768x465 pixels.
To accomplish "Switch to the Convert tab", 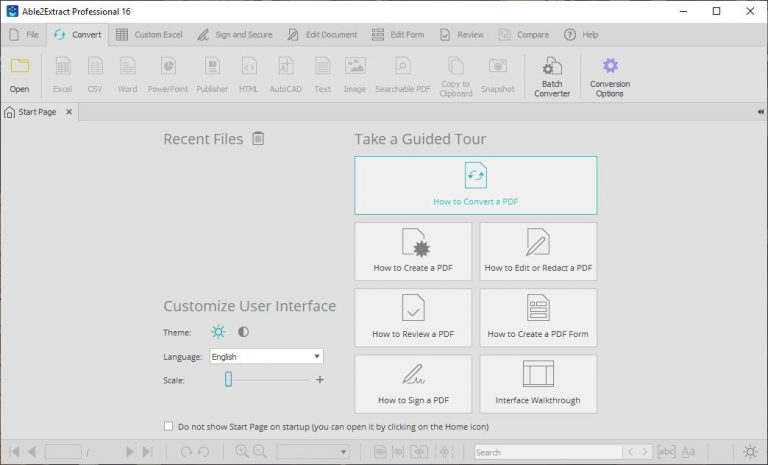I will pos(78,35).
